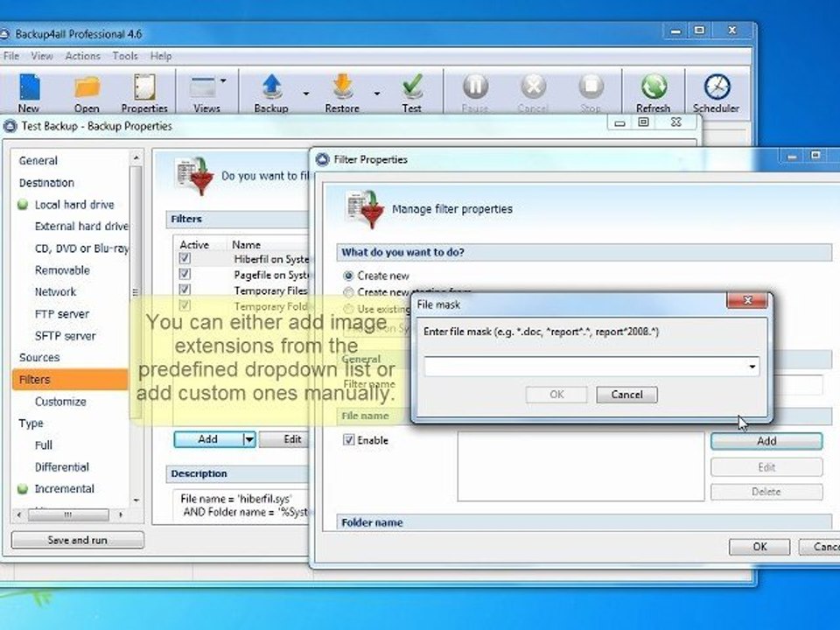
Task: Refresh the backup list
Action: pos(653,94)
